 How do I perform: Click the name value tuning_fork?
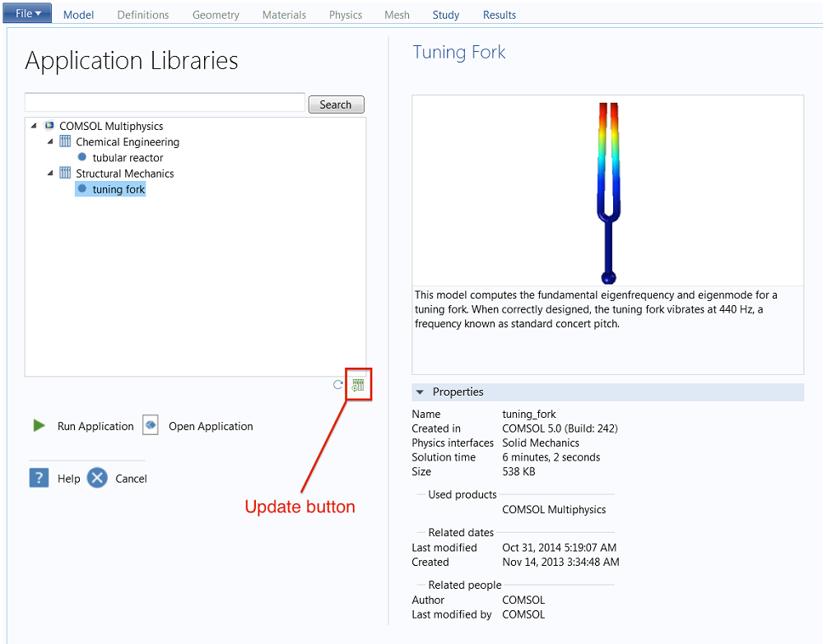pyautogui.click(x=529, y=415)
